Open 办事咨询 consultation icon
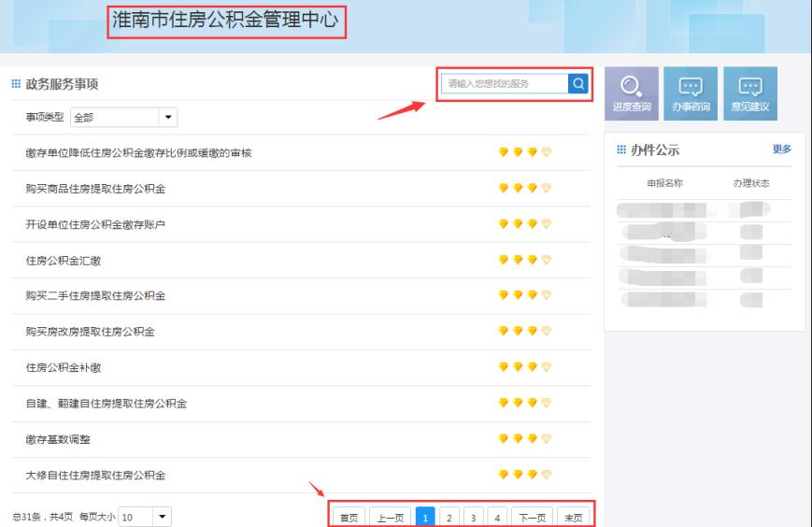812x527 pixels. [x=691, y=93]
